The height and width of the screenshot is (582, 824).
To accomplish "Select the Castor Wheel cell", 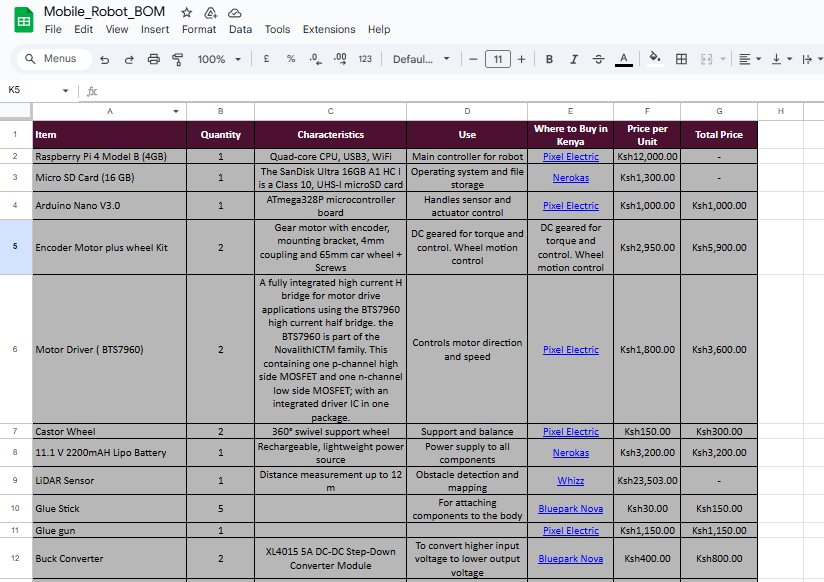I will (x=109, y=432).
